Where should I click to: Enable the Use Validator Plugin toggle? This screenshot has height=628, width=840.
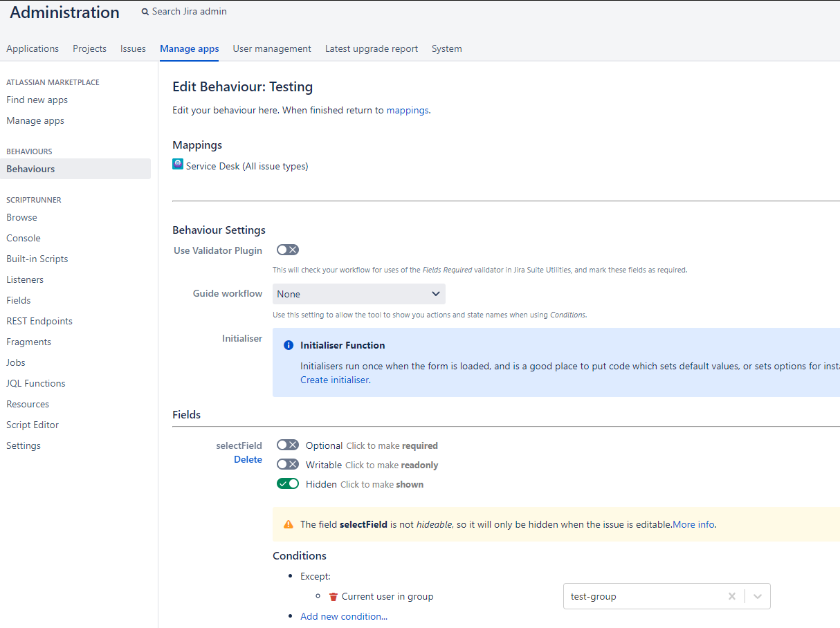tap(287, 250)
